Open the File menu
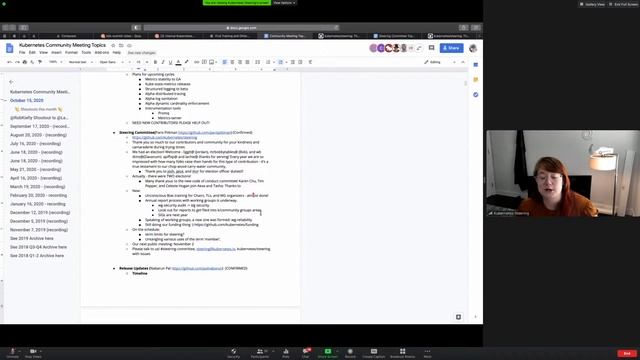 click(x=22, y=53)
